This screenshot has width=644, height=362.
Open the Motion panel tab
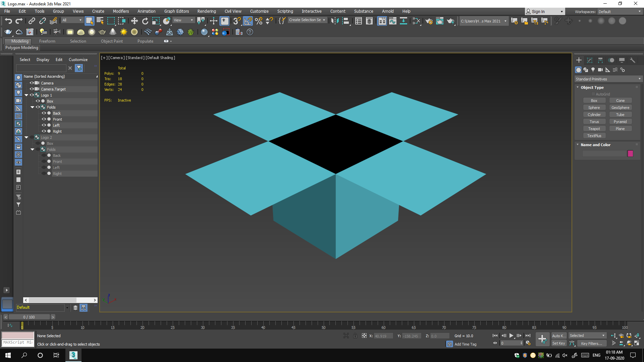[611, 60]
